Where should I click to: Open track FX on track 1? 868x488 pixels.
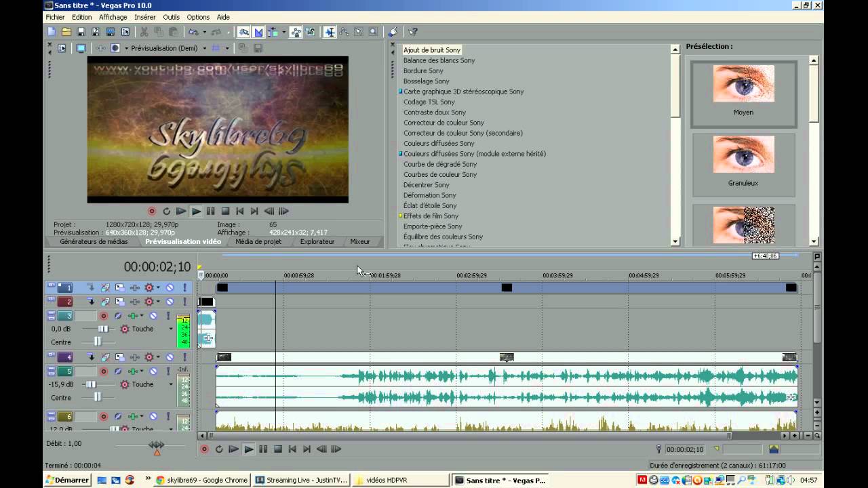tap(134, 288)
